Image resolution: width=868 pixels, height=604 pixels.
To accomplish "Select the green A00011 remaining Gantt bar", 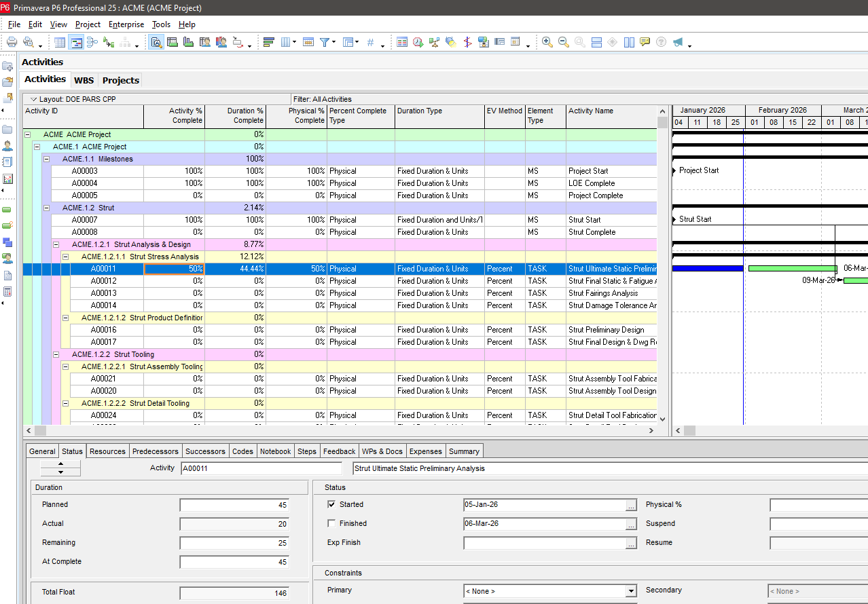I will click(x=793, y=269).
